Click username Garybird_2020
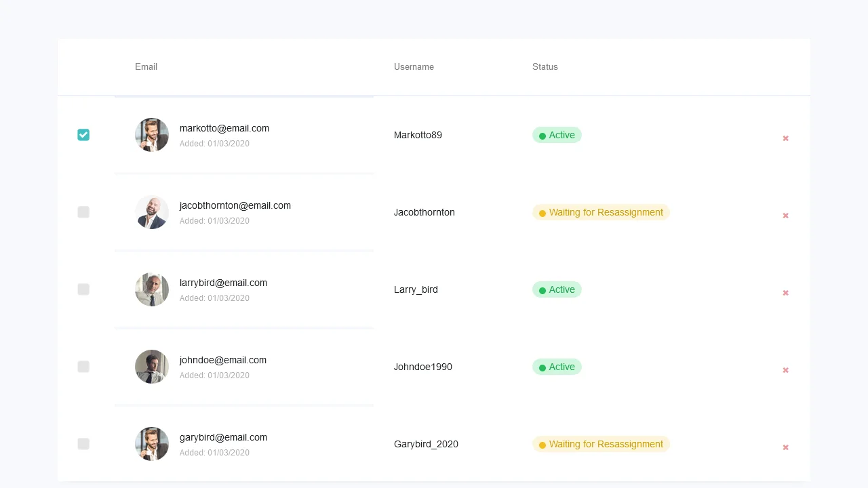868x488 pixels. click(x=426, y=444)
